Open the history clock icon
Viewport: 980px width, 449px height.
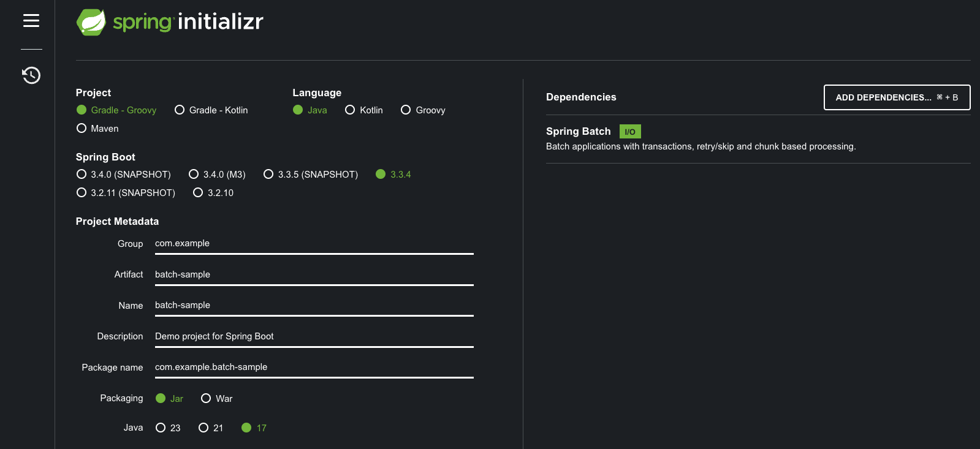tap(31, 75)
